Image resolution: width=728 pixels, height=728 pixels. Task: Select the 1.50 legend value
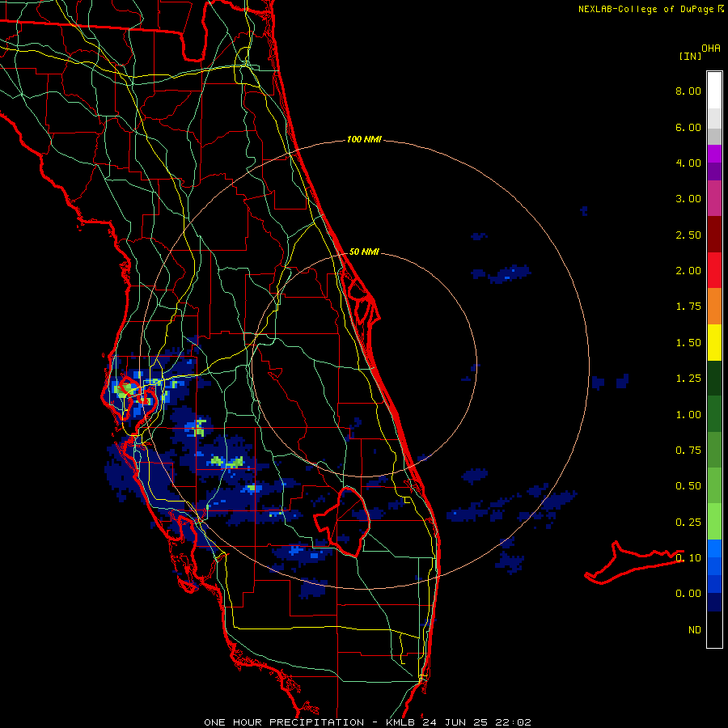[688, 343]
